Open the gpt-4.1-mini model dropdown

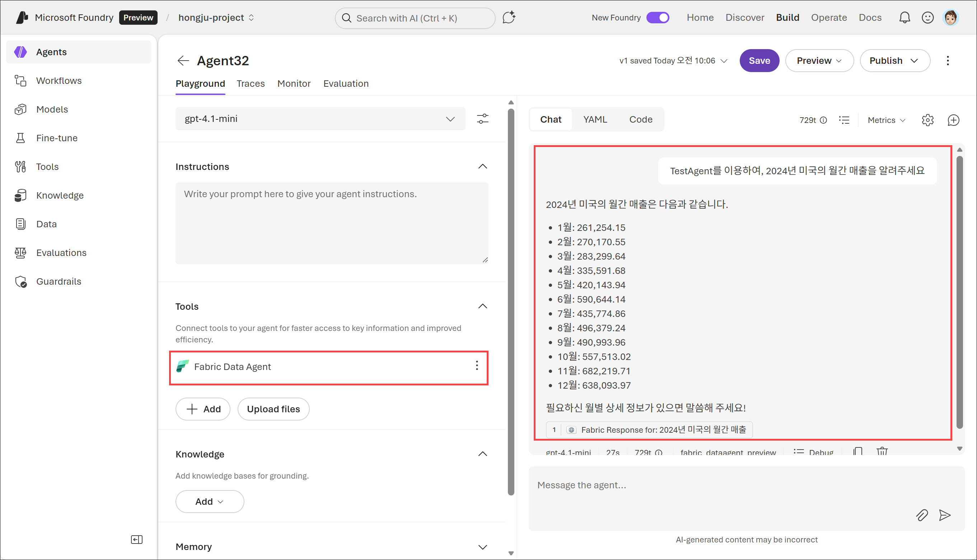coord(320,119)
